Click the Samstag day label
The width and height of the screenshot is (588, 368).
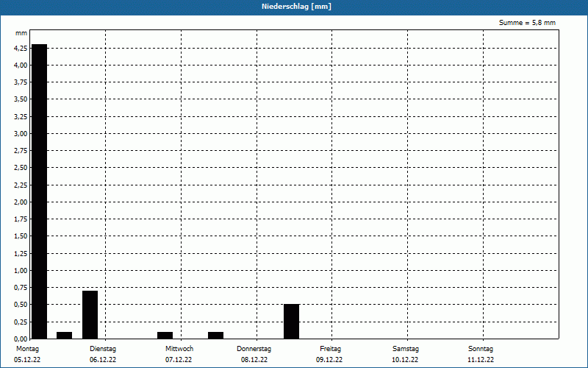coord(406,349)
